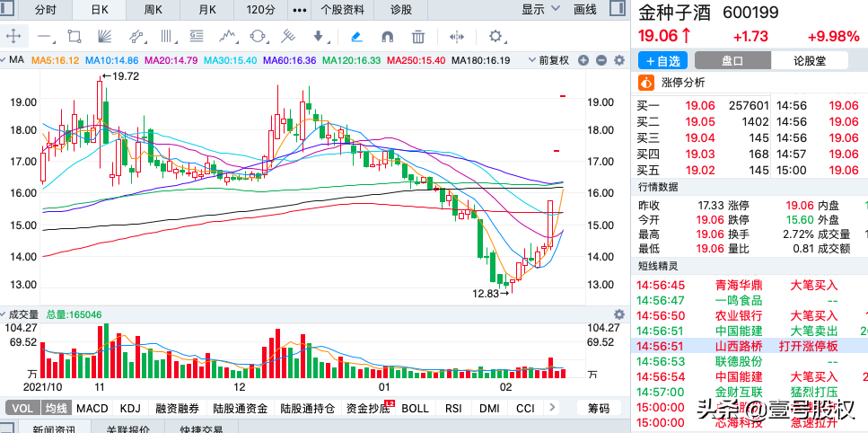The width and height of the screenshot is (868, 433).
Task: Select the line drawing tool
Action: (45, 37)
